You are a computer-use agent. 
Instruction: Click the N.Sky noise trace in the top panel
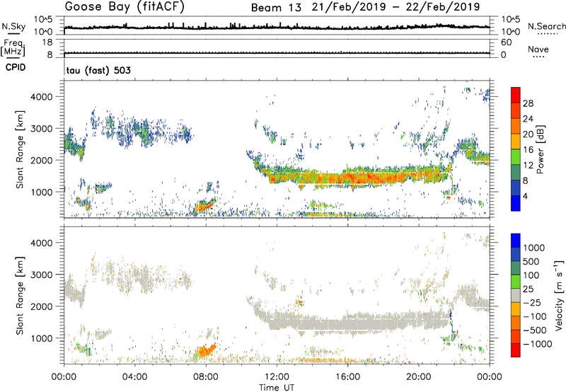pos(277,27)
